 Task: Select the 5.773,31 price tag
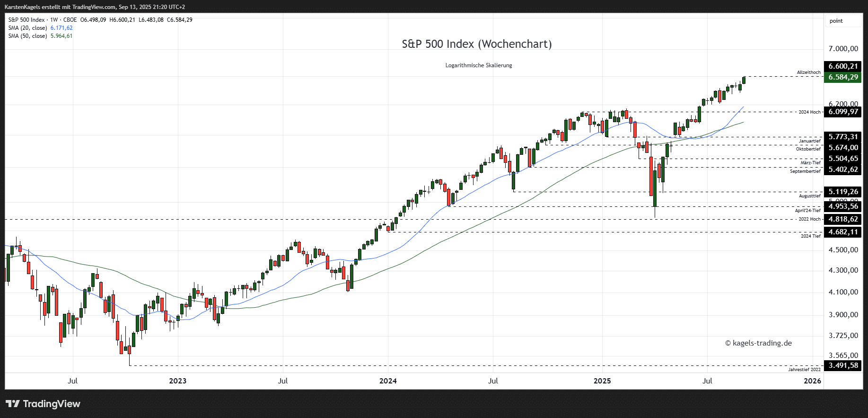(x=843, y=137)
